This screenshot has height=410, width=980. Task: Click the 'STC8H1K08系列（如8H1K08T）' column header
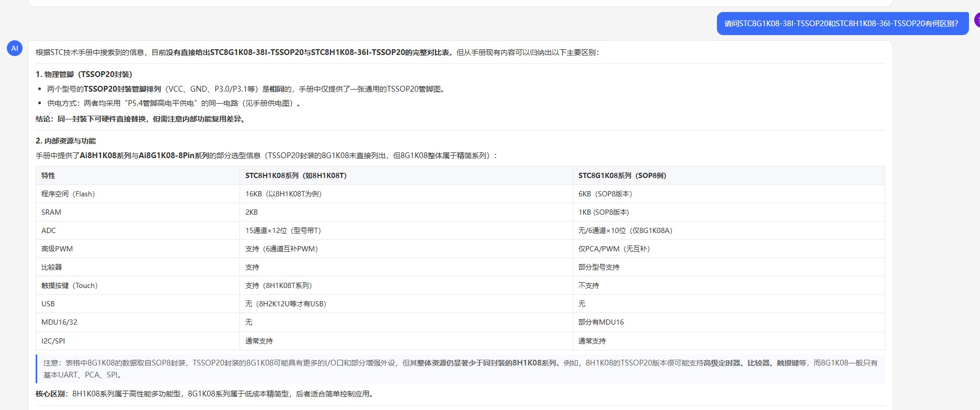(406, 175)
